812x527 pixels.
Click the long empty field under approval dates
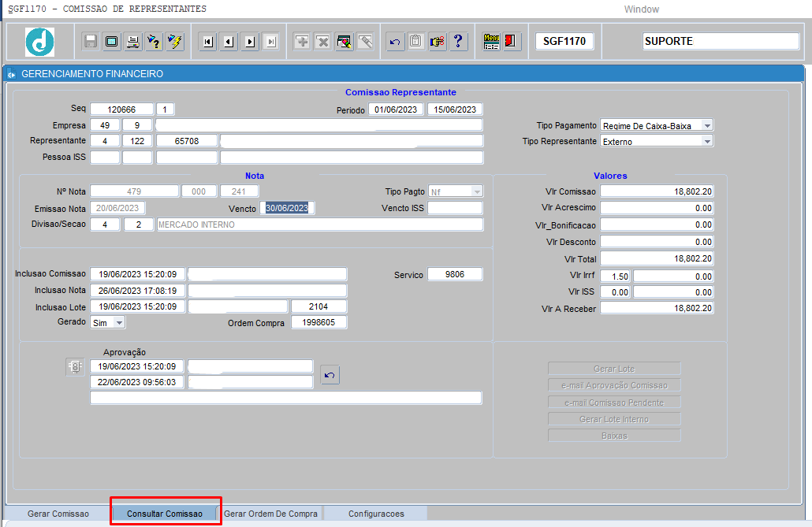286,398
